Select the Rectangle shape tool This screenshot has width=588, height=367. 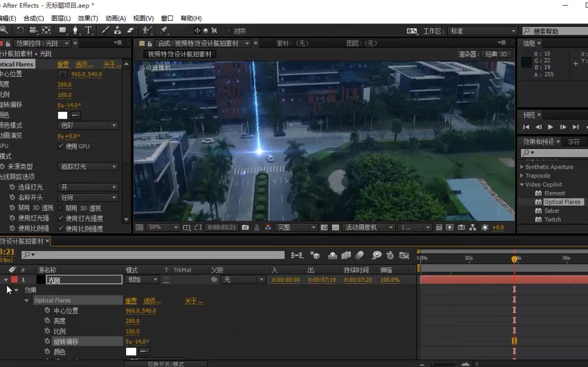(x=62, y=31)
